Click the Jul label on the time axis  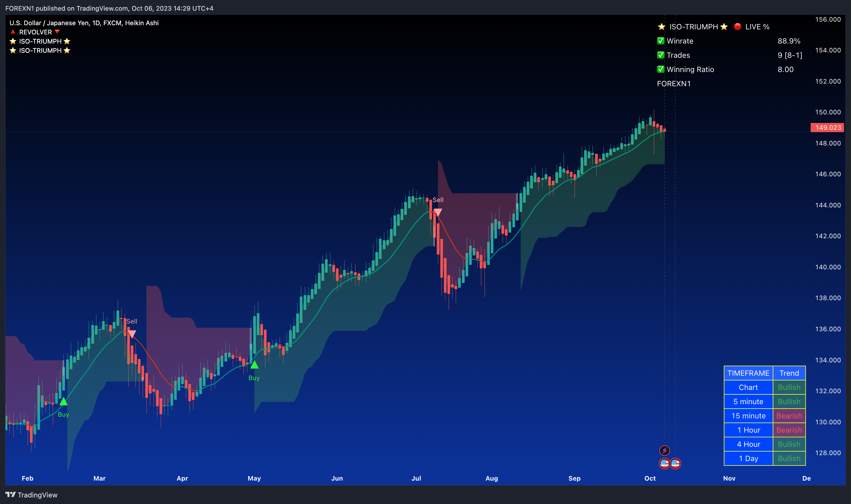(416, 478)
